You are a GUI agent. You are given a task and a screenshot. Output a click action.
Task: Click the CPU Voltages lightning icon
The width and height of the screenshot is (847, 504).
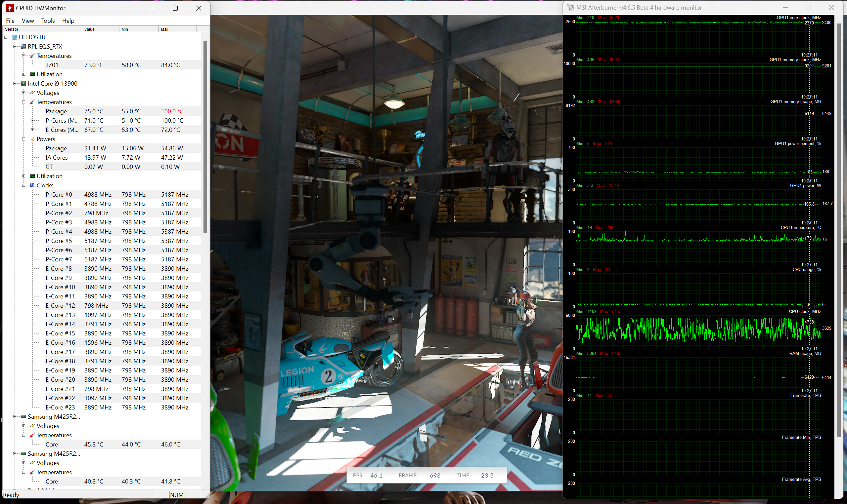pos(32,93)
